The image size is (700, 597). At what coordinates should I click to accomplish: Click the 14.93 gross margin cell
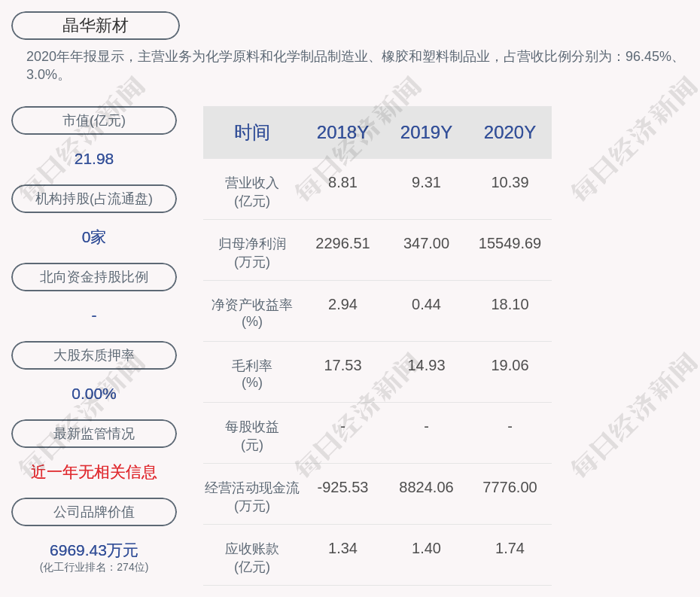(x=426, y=366)
